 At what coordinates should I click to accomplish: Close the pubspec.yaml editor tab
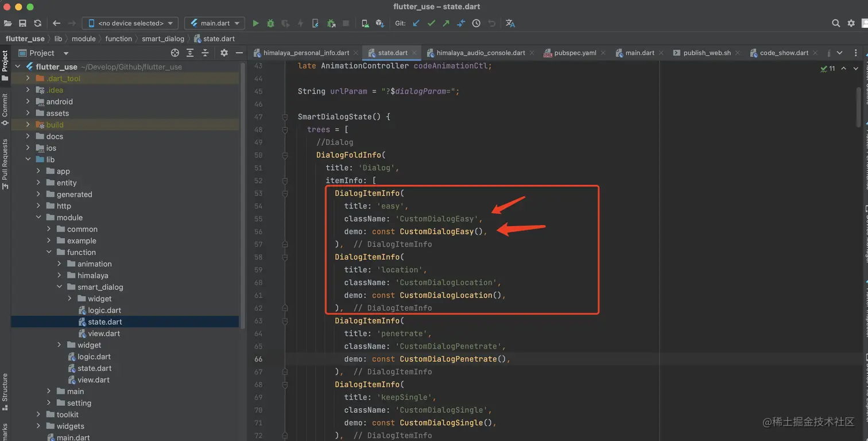click(603, 53)
